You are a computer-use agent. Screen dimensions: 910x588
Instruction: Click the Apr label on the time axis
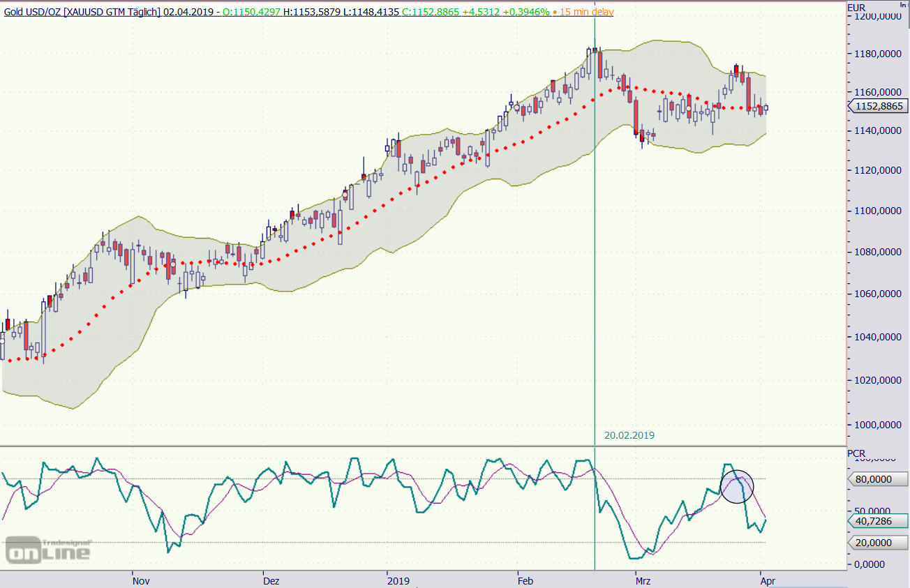pos(767,580)
